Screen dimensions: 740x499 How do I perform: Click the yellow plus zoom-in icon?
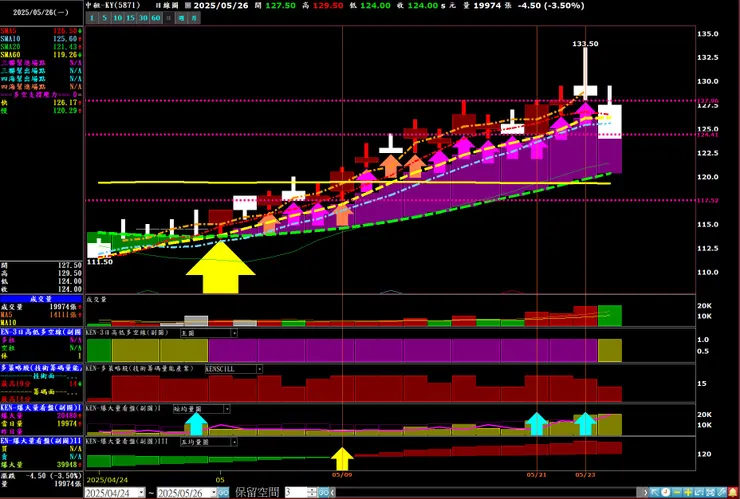pyautogui.click(x=688, y=492)
